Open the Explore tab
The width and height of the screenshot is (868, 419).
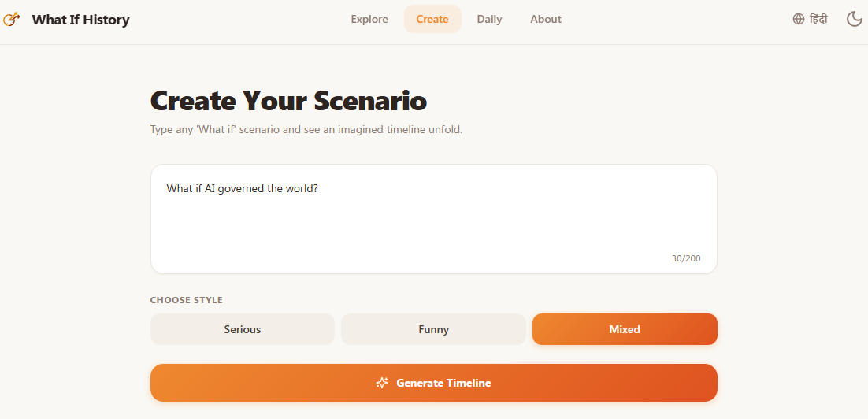tap(369, 20)
